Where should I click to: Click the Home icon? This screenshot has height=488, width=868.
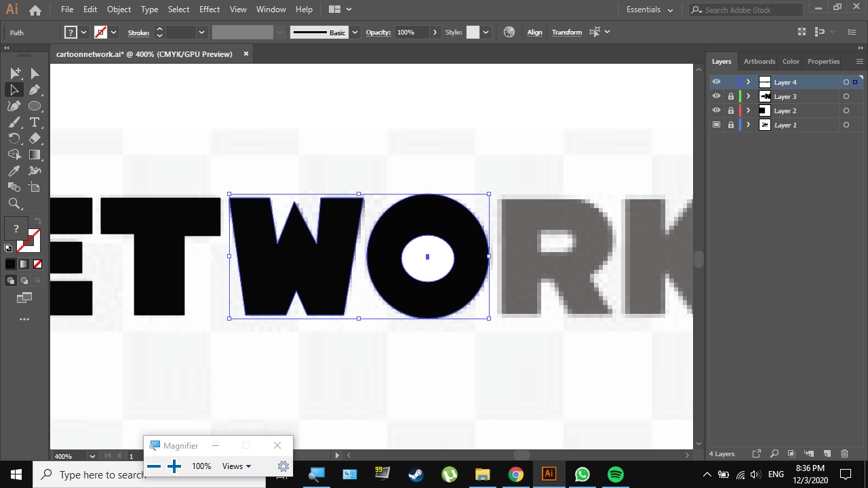(35, 10)
